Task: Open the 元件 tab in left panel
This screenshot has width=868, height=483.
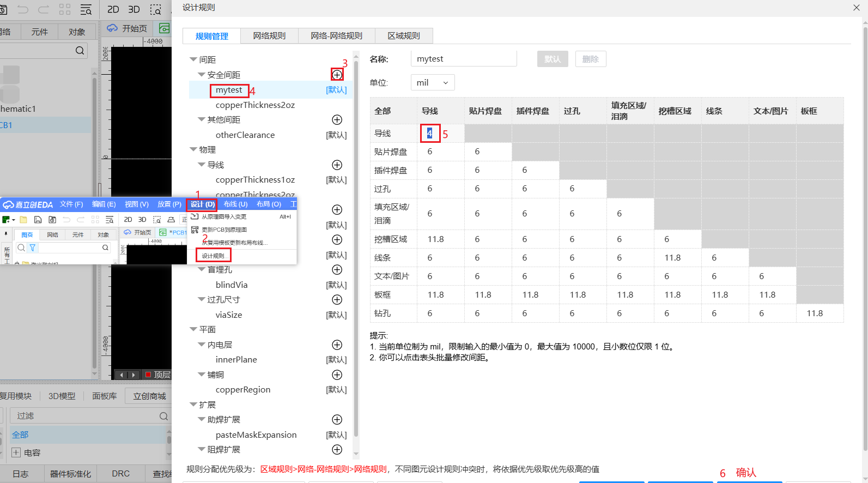Action: [39, 32]
